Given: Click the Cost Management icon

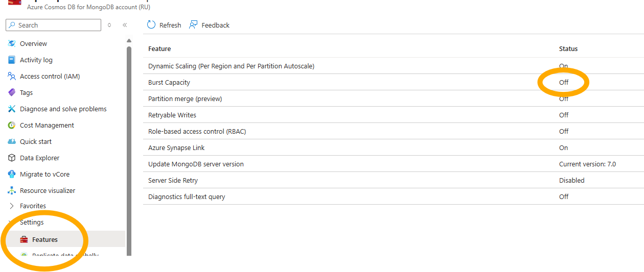Looking at the screenshot, I should 12,125.
